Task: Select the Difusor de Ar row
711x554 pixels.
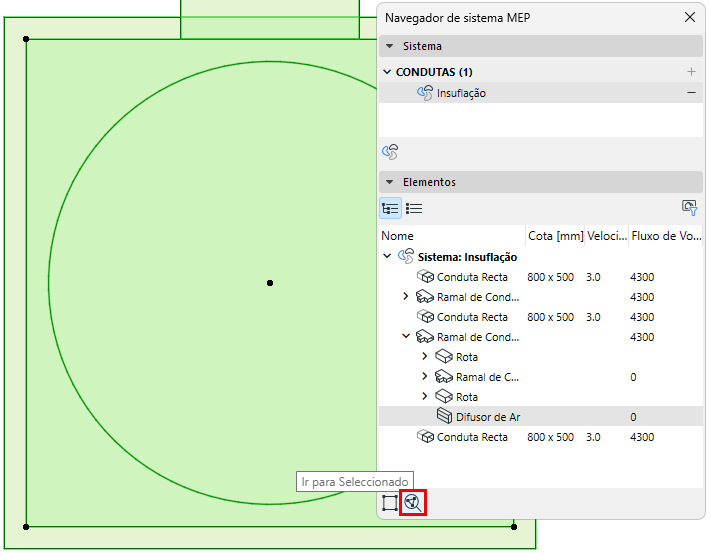Action: pyautogui.click(x=541, y=417)
